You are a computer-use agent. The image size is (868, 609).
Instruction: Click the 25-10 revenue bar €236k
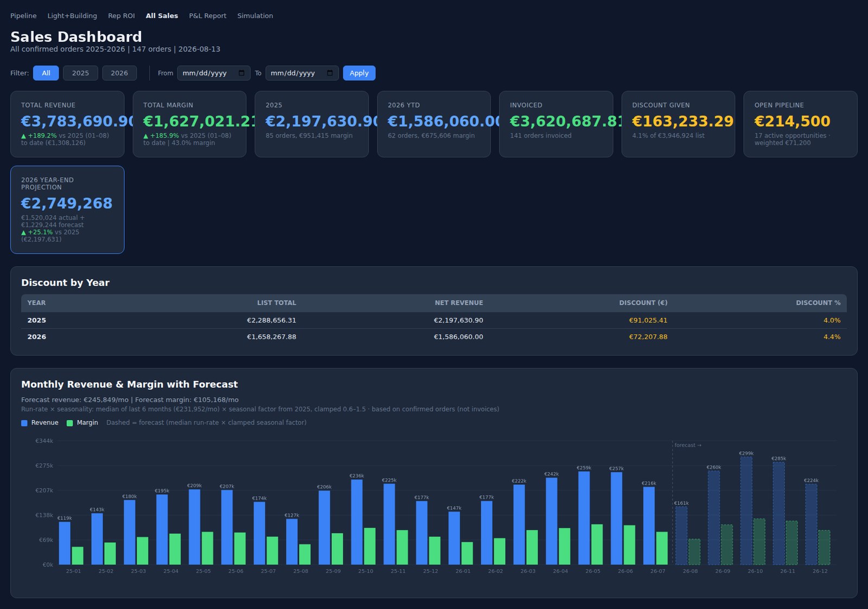tap(357, 522)
